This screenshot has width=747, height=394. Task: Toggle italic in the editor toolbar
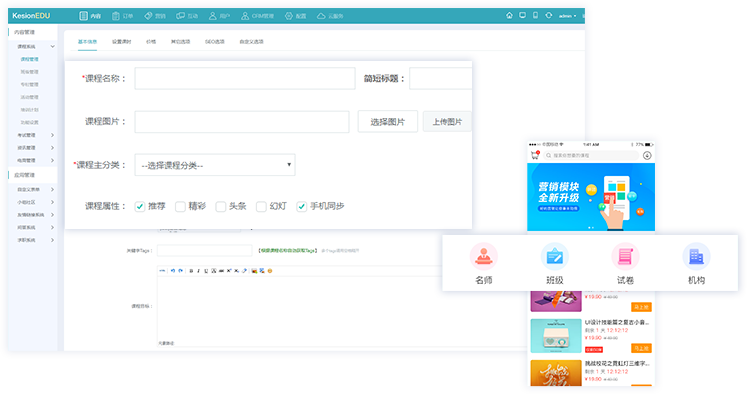click(199, 271)
